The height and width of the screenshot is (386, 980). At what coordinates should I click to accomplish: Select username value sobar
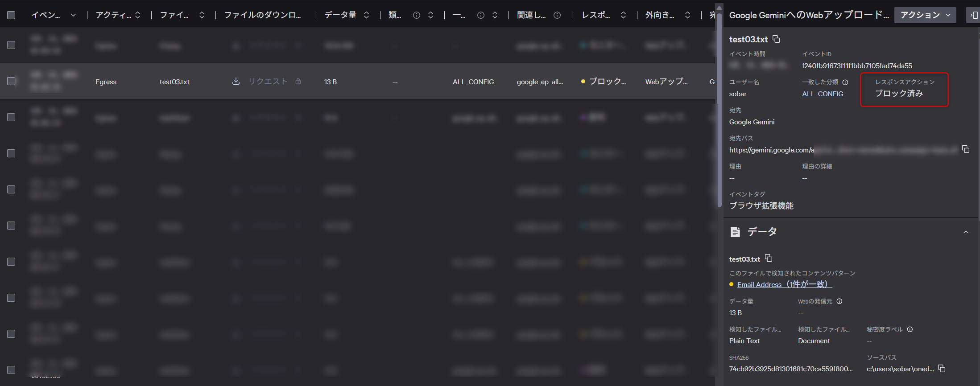[738, 94]
